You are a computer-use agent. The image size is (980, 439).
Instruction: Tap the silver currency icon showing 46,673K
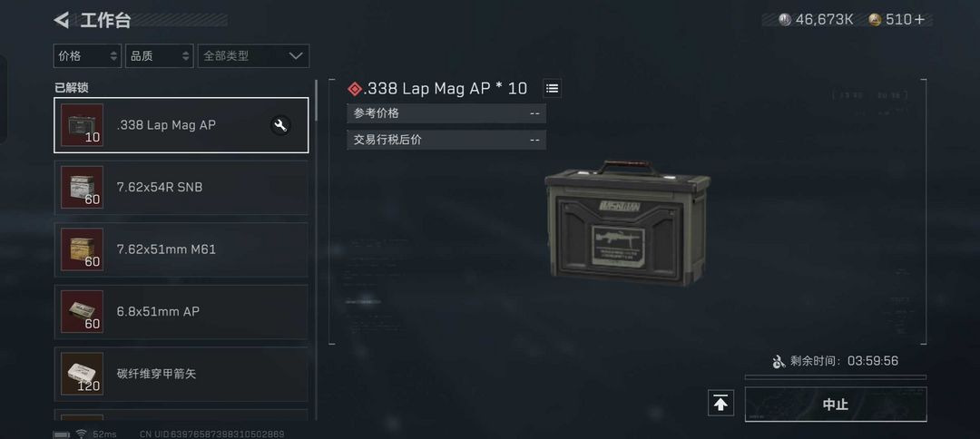click(785, 20)
